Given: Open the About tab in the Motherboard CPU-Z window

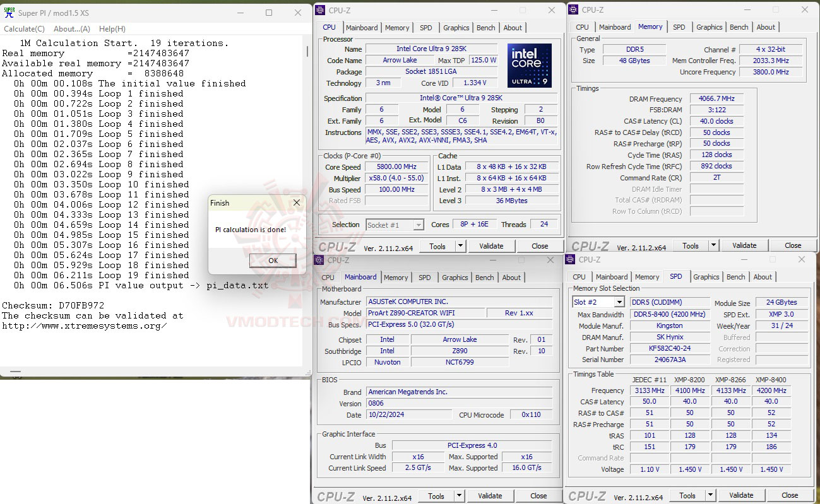Looking at the screenshot, I should [512, 278].
